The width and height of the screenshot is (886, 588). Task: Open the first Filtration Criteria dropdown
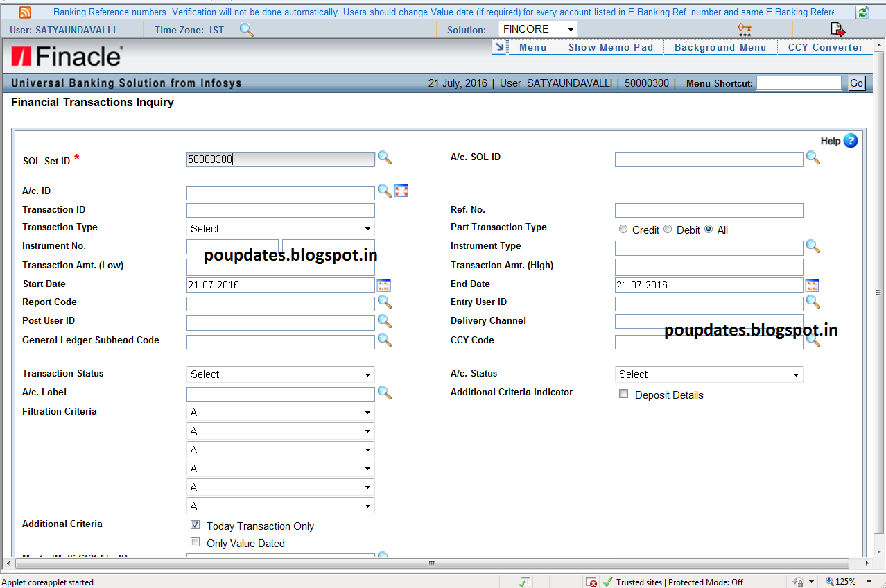281,413
